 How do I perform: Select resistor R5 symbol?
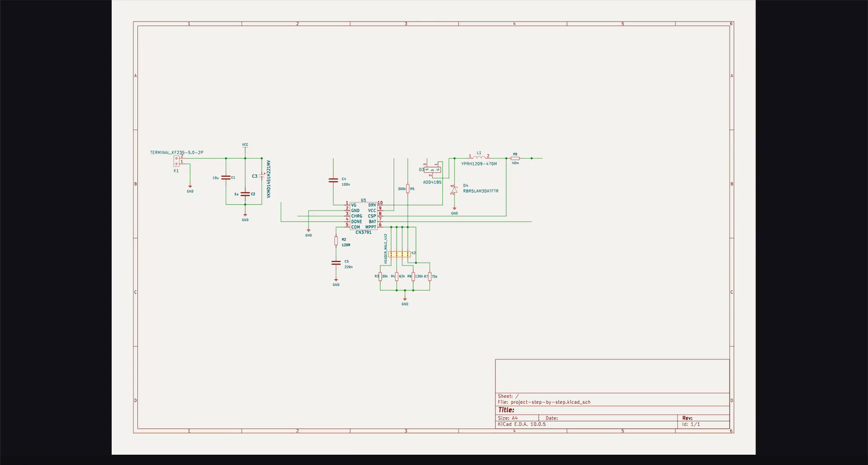click(x=408, y=189)
